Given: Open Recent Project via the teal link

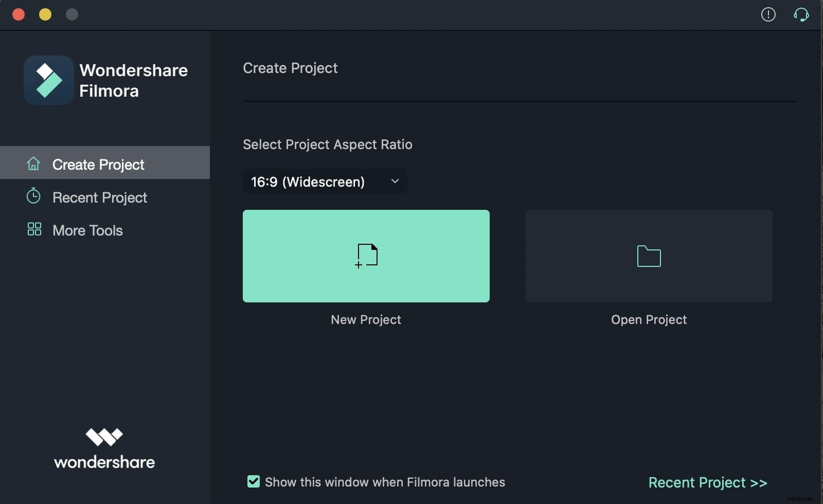Looking at the screenshot, I should click(707, 482).
